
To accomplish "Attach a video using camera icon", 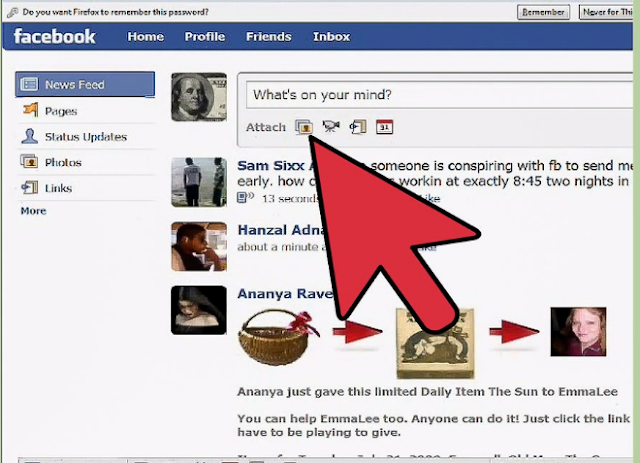I will pos(331,126).
